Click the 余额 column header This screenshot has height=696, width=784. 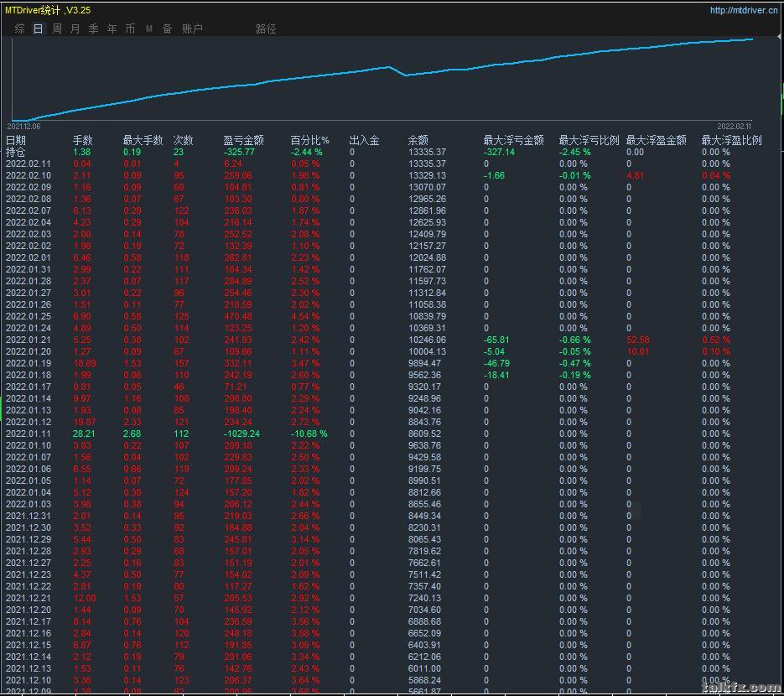tap(418, 141)
